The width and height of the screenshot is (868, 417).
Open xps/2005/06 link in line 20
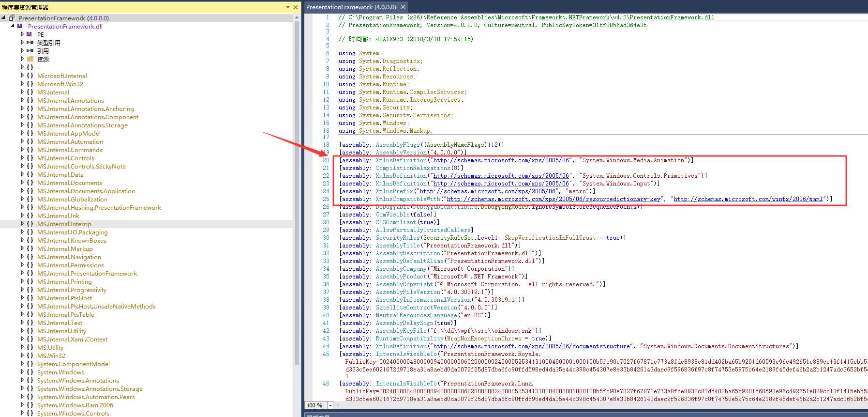(x=501, y=160)
